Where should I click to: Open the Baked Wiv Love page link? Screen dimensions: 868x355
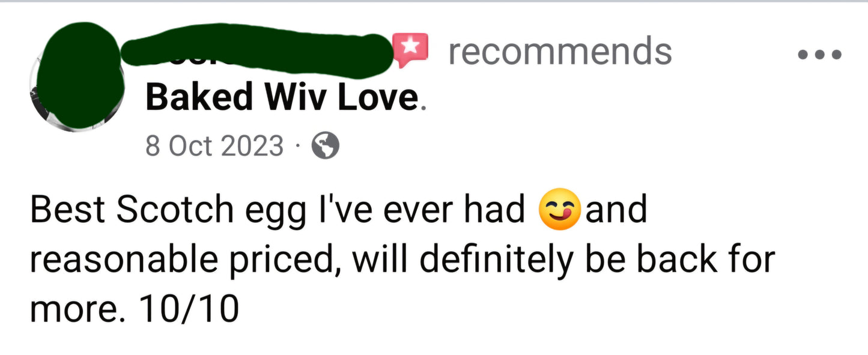click(x=281, y=98)
